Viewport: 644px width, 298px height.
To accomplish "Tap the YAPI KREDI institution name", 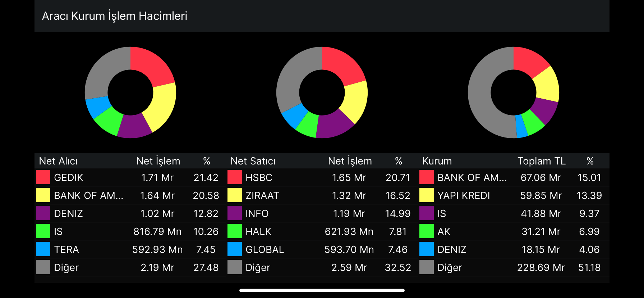I will click(x=464, y=195).
